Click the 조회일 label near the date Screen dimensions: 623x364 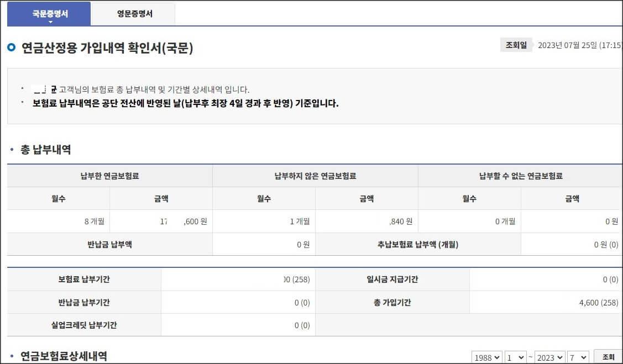click(516, 45)
